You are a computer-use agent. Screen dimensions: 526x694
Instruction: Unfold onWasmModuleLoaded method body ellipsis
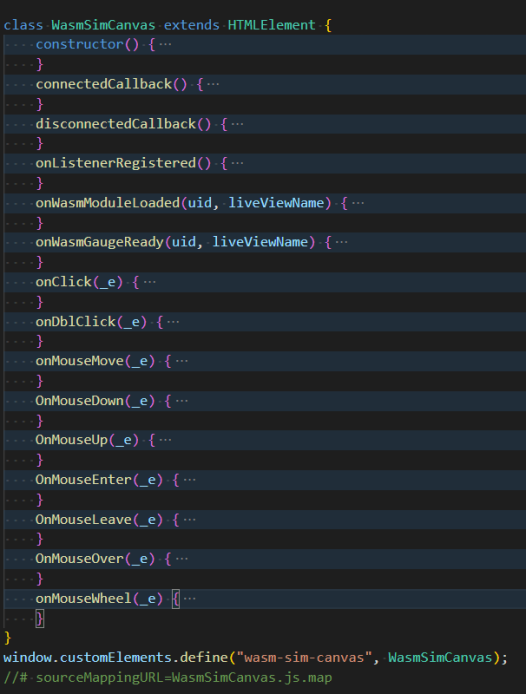click(358, 203)
